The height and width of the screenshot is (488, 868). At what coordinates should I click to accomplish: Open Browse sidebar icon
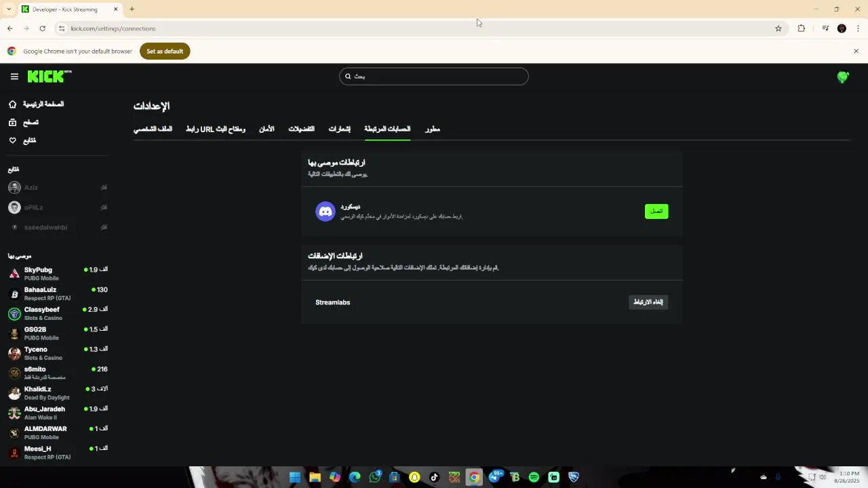(12, 123)
